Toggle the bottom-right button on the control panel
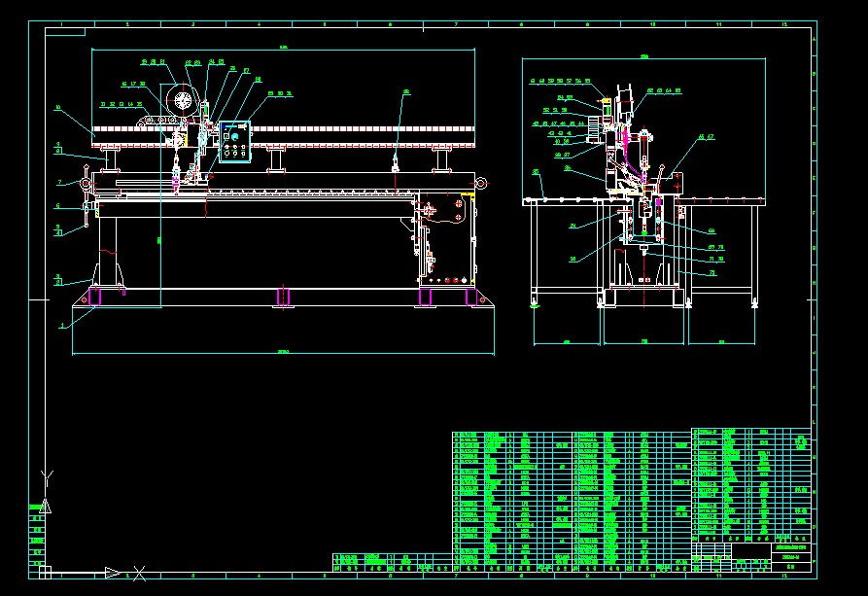868x596 pixels. point(243,153)
